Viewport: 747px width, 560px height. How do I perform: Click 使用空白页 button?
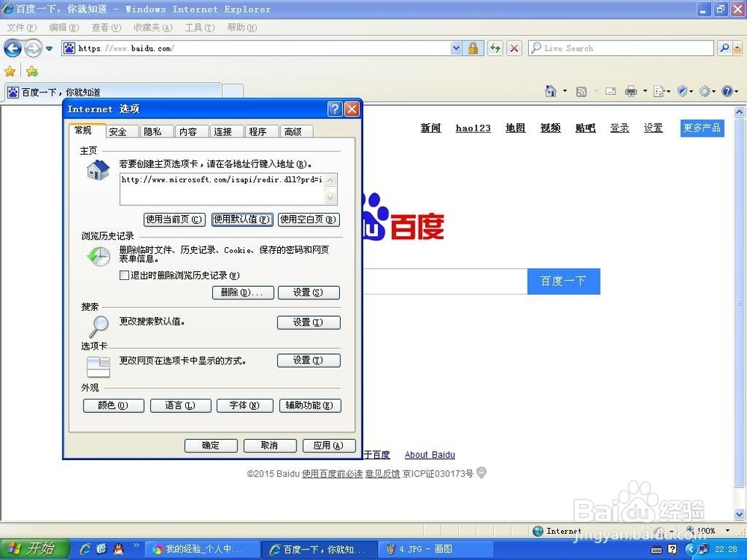pyautogui.click(x=309, y=220)
